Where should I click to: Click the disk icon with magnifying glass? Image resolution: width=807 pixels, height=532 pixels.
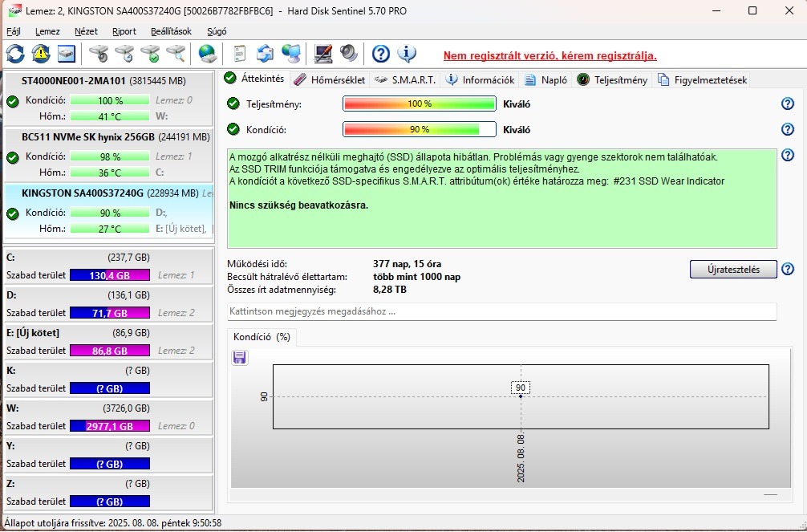(176, 54)
